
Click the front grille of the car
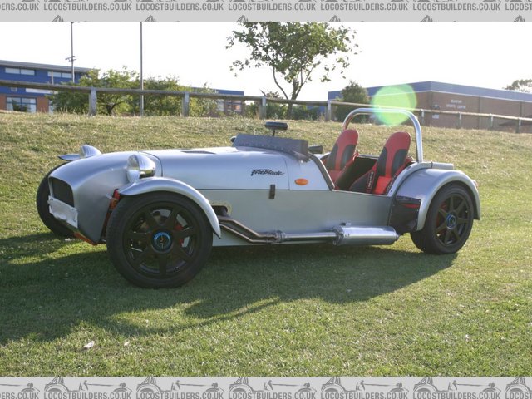pos(62,192)
